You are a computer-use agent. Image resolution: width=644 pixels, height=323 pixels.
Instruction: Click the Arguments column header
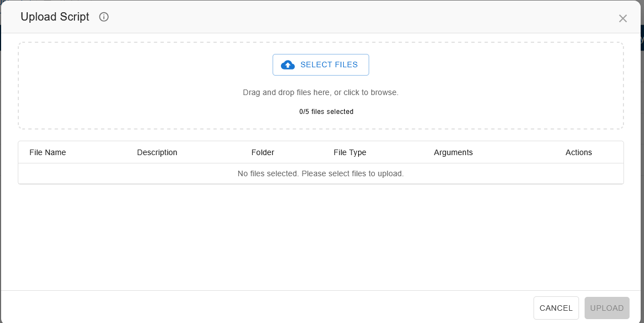coord(453,152)
